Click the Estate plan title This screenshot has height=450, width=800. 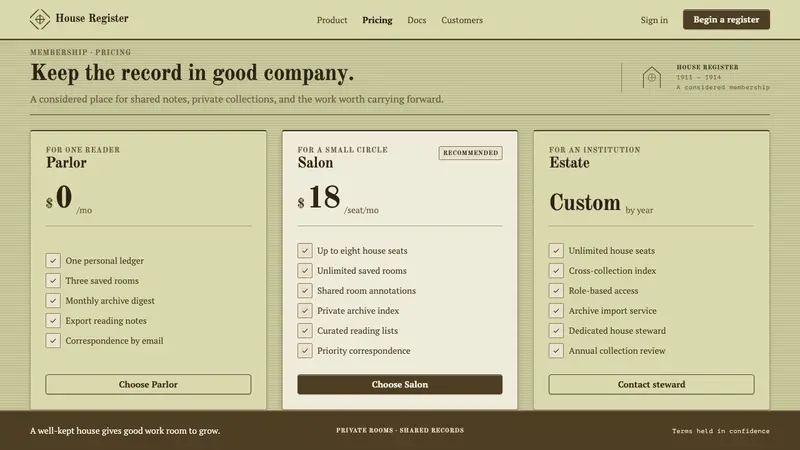tap(569, 163)
